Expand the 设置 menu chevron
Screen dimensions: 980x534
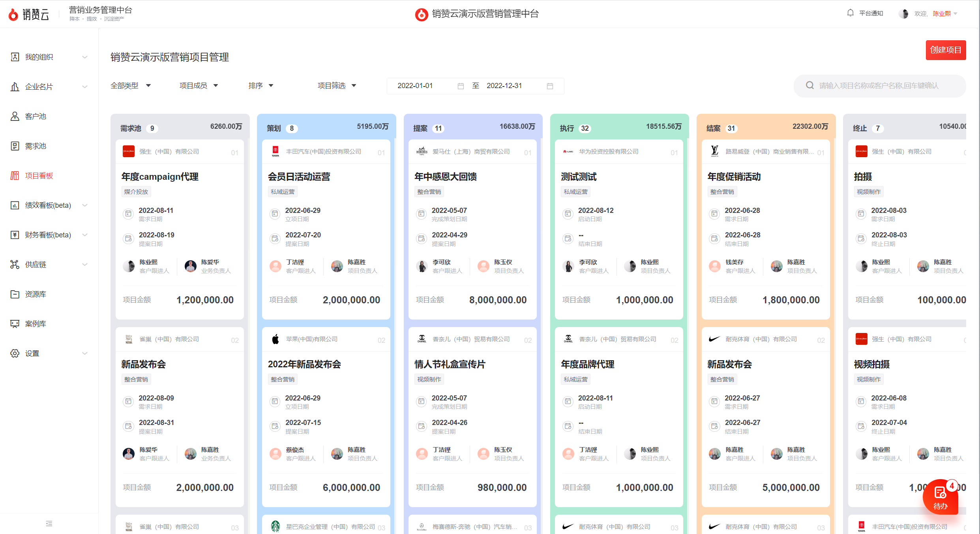84,353
